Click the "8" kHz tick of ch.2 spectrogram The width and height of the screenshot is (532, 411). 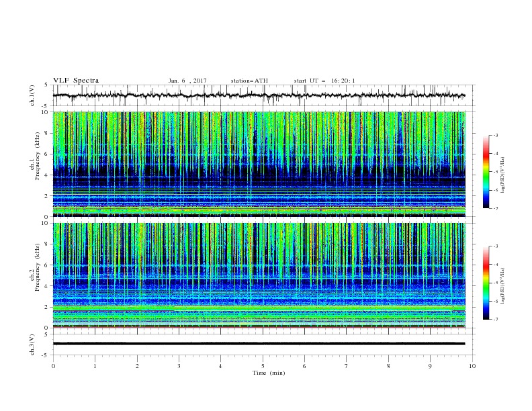pyautogui.click(x=48, y=244)
